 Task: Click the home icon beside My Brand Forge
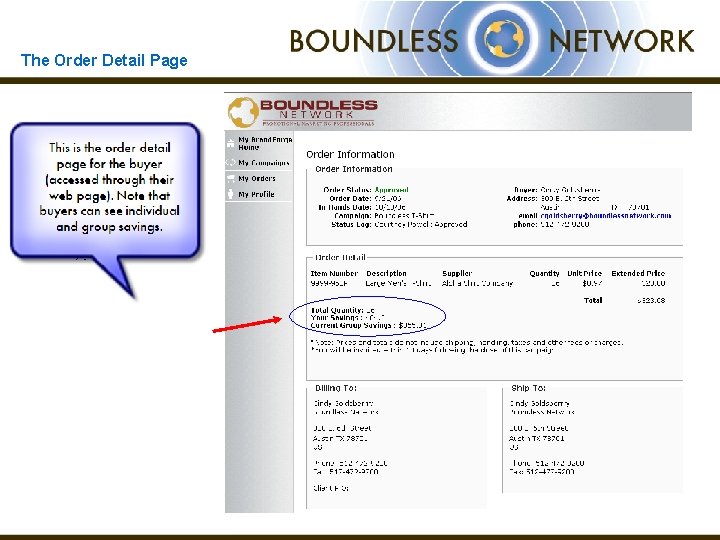coord(231,144)
